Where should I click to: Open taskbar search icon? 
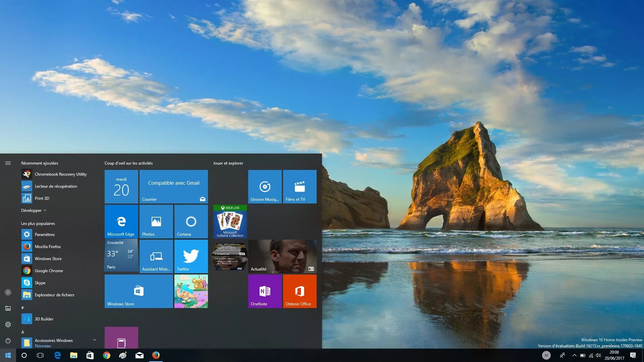(23, 355)
